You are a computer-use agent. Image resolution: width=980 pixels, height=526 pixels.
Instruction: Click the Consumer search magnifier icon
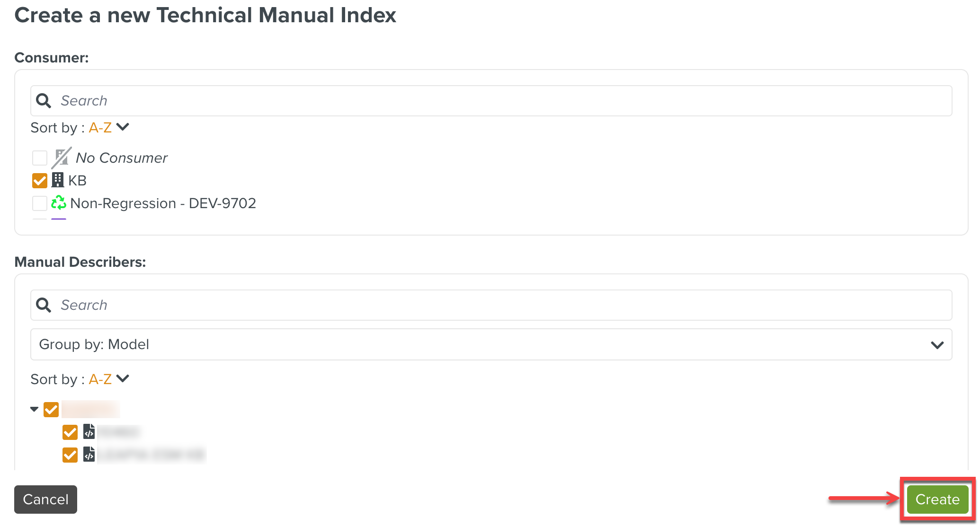tap(44, 101)
